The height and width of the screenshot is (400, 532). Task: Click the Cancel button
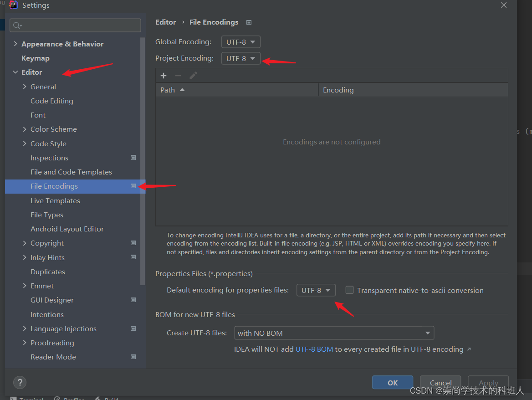pyautogui.click(x=440, y=383)
